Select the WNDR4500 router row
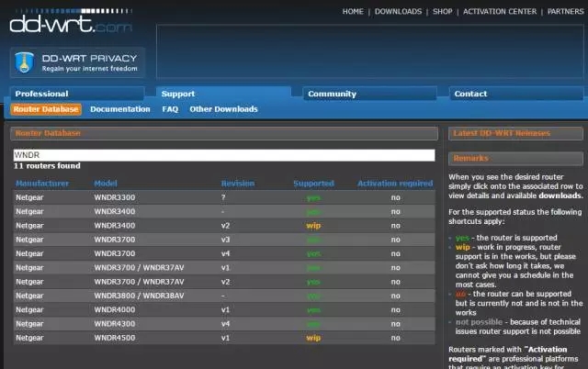 (x=224, y=338)
